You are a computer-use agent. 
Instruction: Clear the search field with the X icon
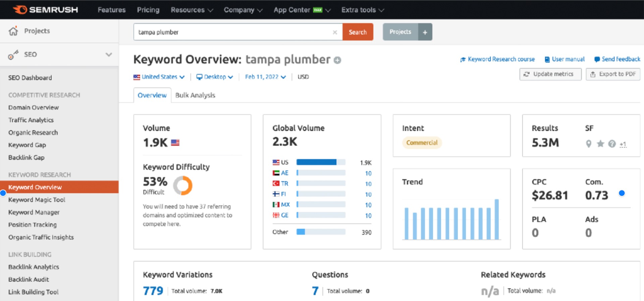coord(335,32)
